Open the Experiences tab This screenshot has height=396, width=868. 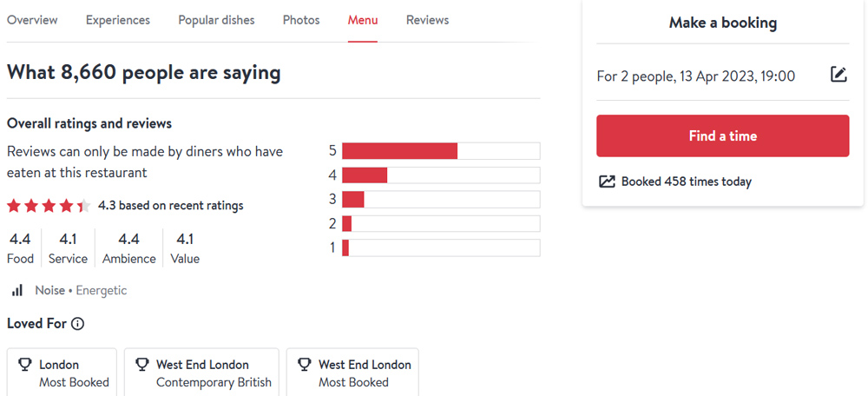click(x=118, y=20)
